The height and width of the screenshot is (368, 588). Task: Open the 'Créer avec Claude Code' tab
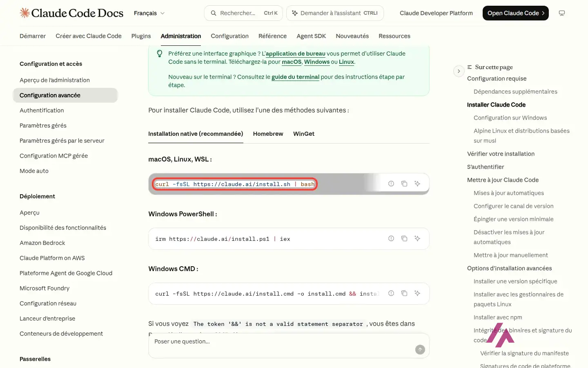tap(89, 36)
